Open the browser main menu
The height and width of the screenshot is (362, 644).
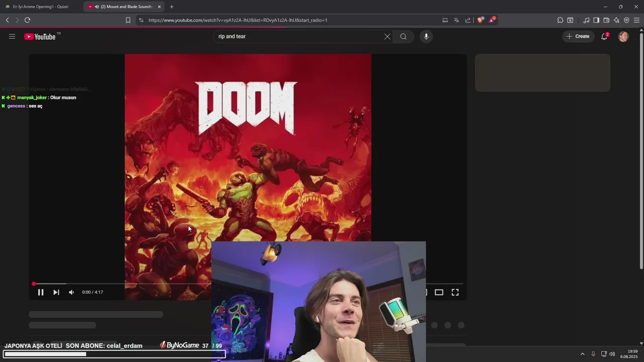[636, 20]
